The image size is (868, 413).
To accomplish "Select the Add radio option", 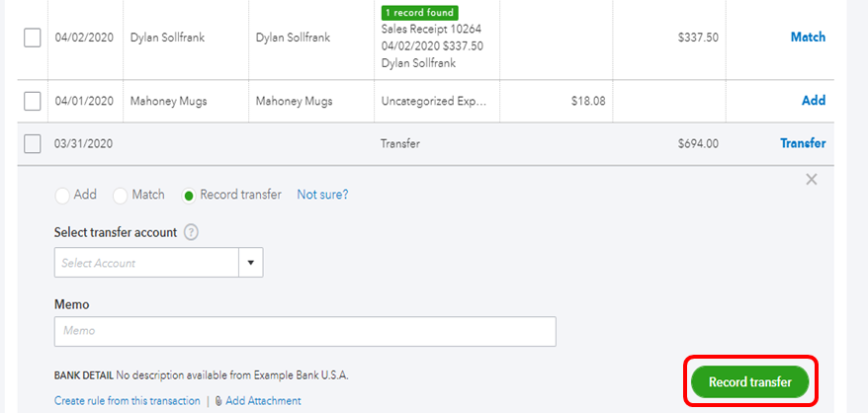I will (64, 196).
